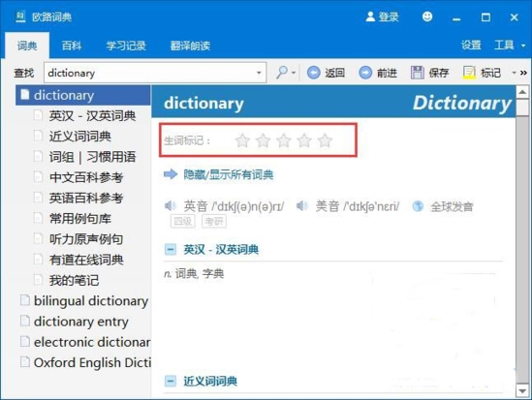
Task: Jump to 英语百科参考 in sidebar
Action: coord(86,198)
